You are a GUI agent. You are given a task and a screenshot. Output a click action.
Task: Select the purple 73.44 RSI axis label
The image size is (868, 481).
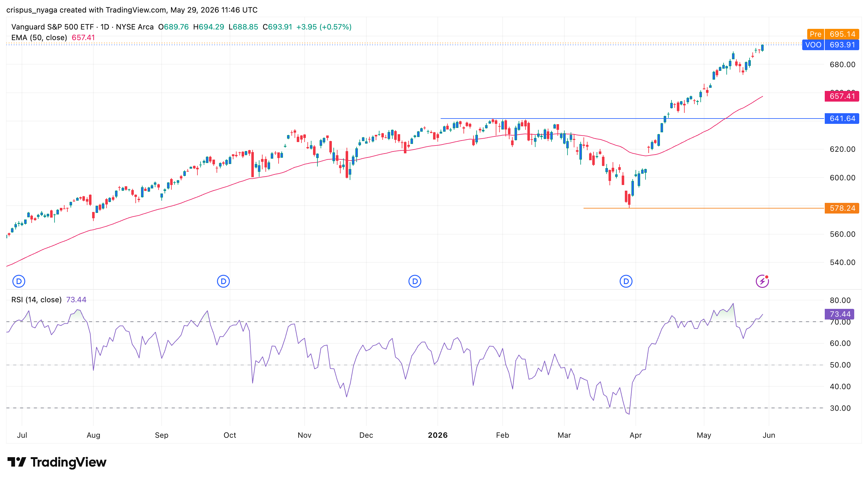(839, 314)
